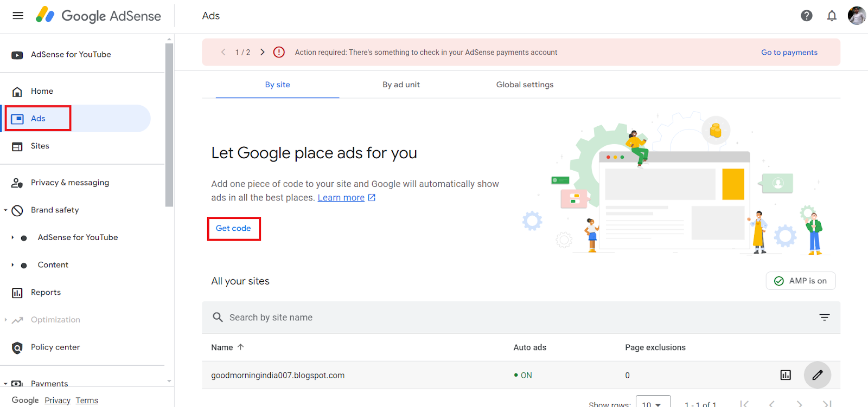The height and width of the screenshot is (407, 868).
Task: Switch to the By ad unit tab
Action: 401,85
